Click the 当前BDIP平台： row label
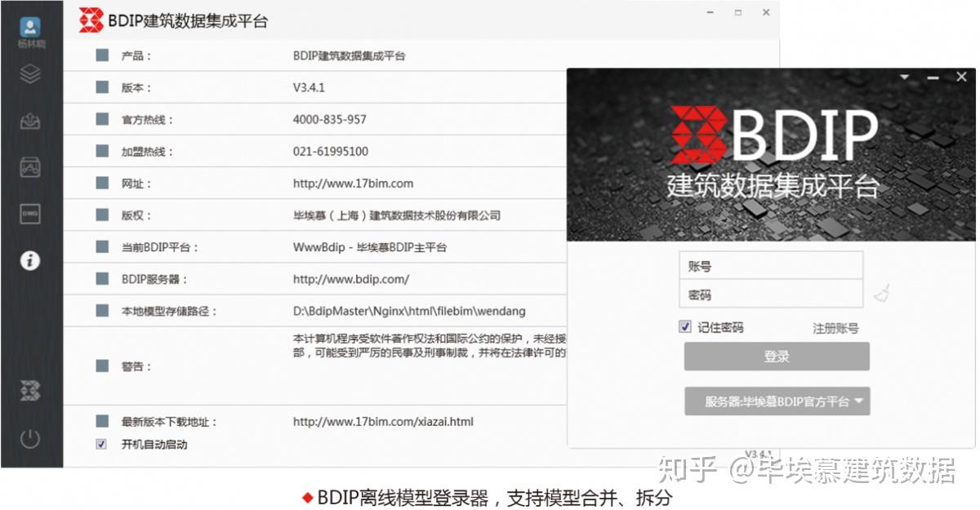The image size is (980, 510). point(160,247)
